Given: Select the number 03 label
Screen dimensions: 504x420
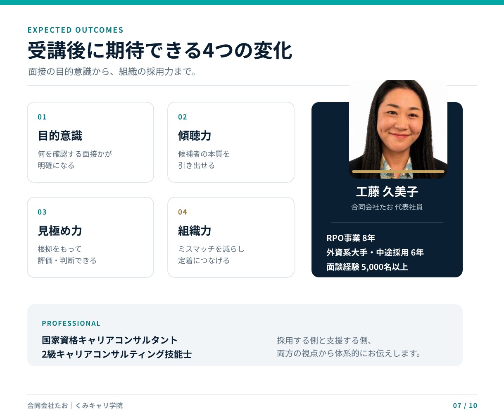Looking at the screenshot, I should point(42,212).
